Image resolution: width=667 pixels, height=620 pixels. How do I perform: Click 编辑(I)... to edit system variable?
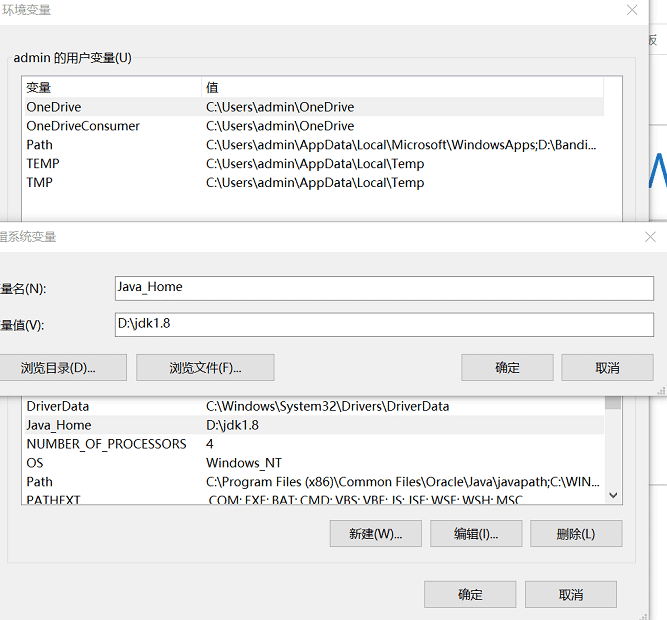coord(476,533)
